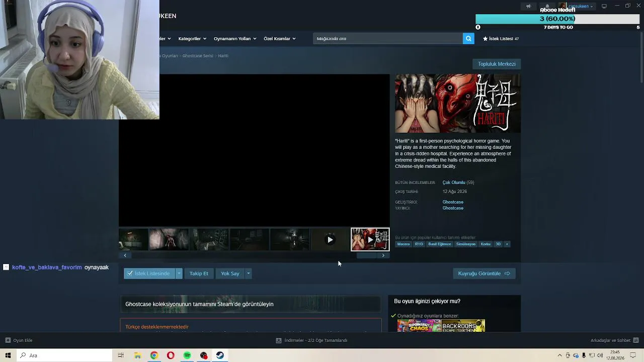Screen dimensions: 644x362
Task: Click the Meet Now tray icon
Action: [x=568, y=355]
